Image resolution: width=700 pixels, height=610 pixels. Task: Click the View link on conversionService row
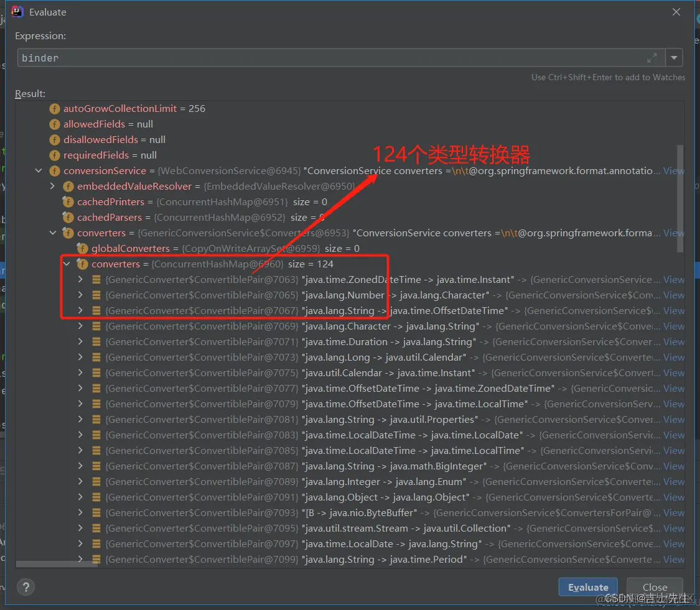(673, 170)
